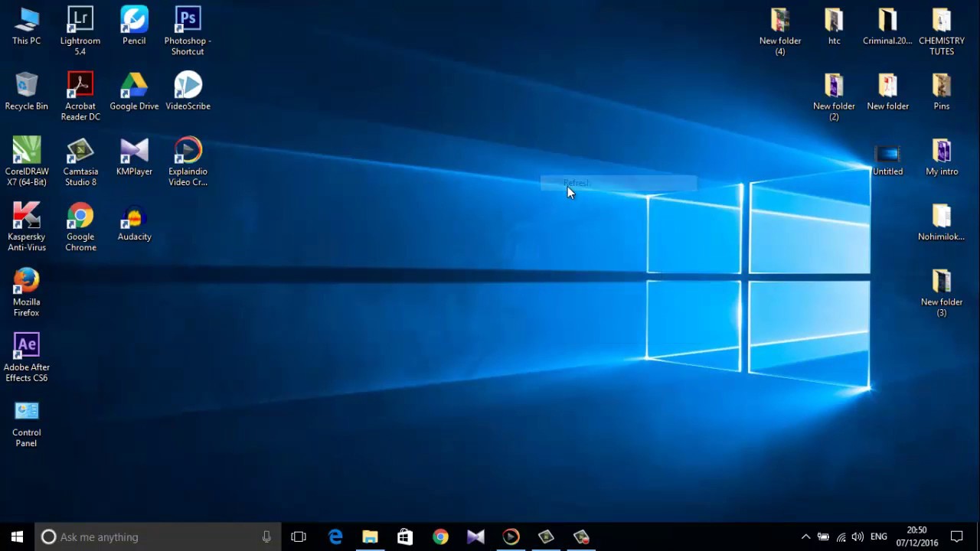Click the Ask me anything search box

158,536
